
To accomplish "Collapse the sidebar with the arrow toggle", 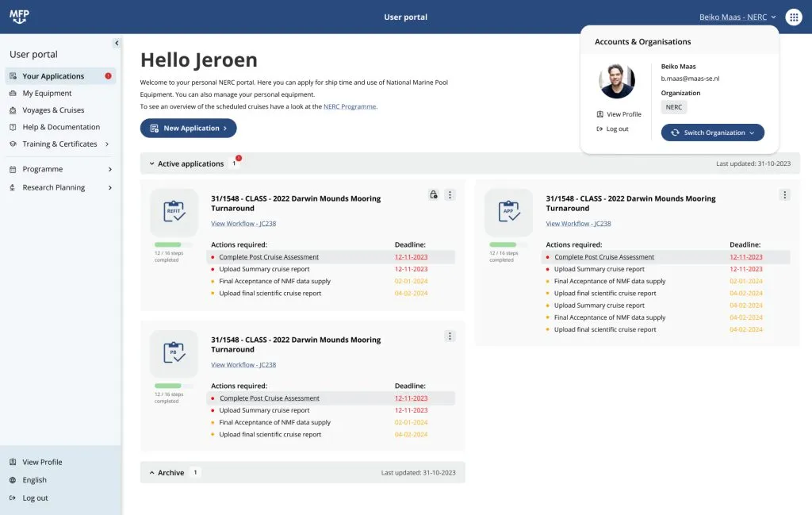I will [x=117, y=43].
